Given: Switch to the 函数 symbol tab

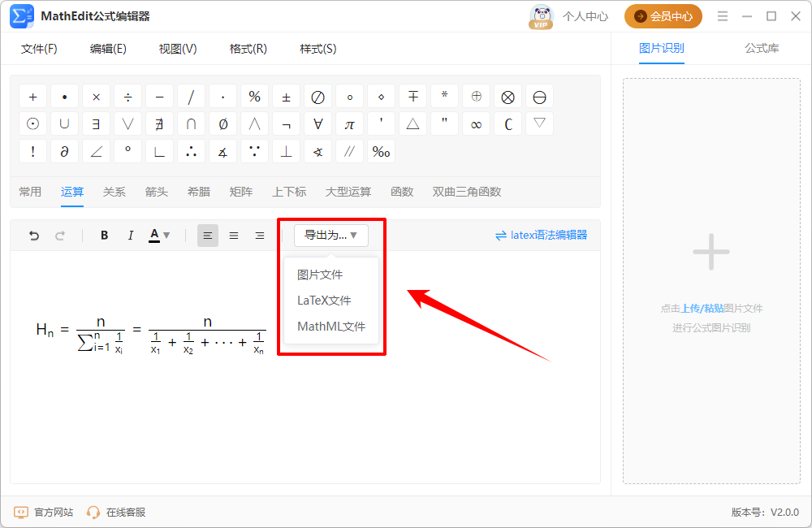Looking at the screenshot, I should pyautogui.click(x=402, y=192).
